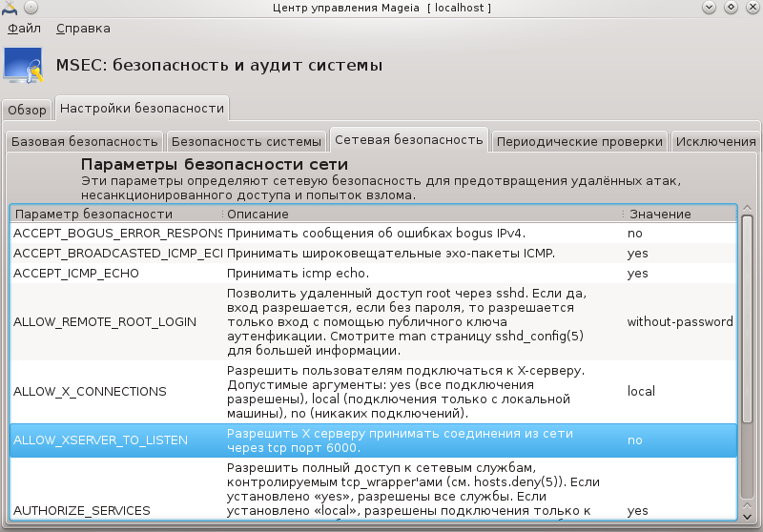Image resolution: width=763 pixels, height=532 pixels.
Task: Click description about tcp порт 6000
Action: 400,440
